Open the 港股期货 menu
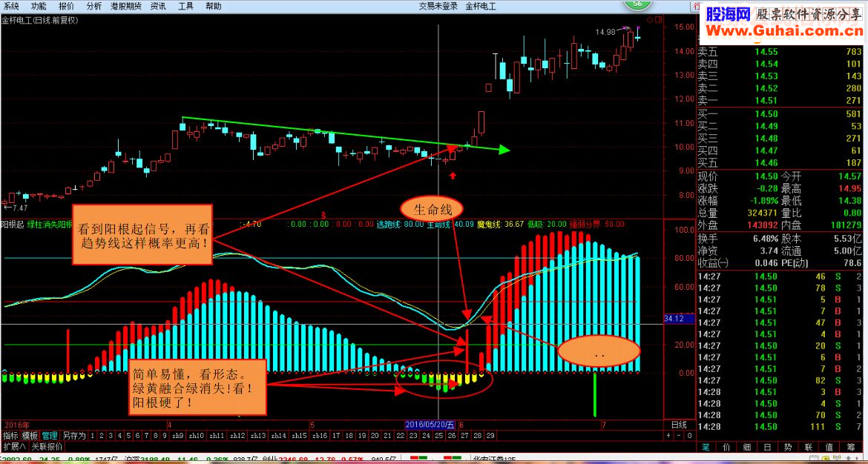The image size is (868, 464). (x=126, y=6)
